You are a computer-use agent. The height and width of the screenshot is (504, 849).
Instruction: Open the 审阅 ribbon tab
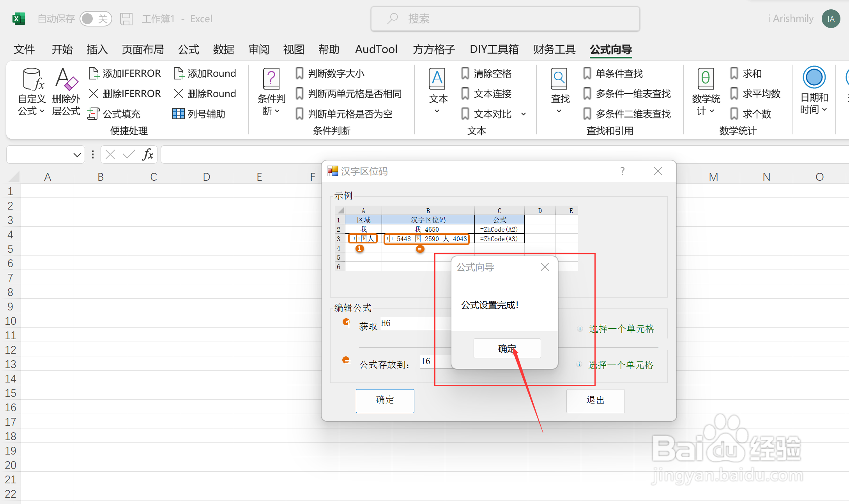point(258,49)
